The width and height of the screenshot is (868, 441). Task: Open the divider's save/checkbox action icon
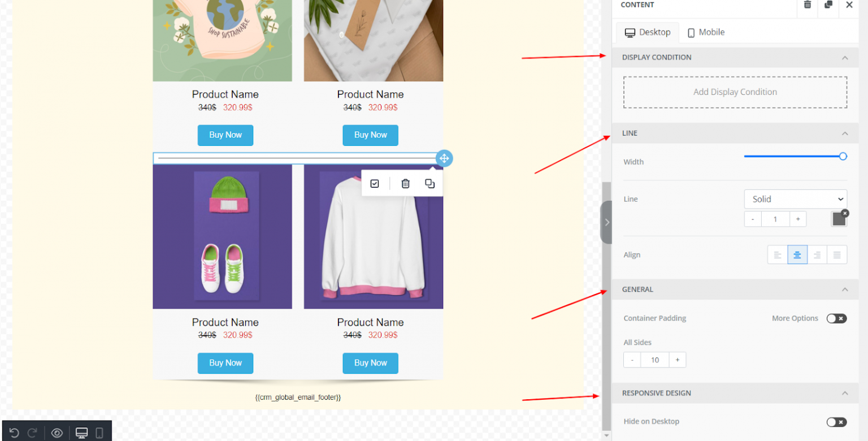[x=375, y=183]
